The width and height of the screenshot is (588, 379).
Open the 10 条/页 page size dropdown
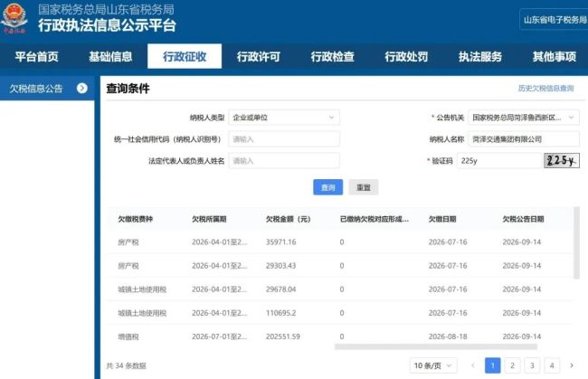point(433,365)
